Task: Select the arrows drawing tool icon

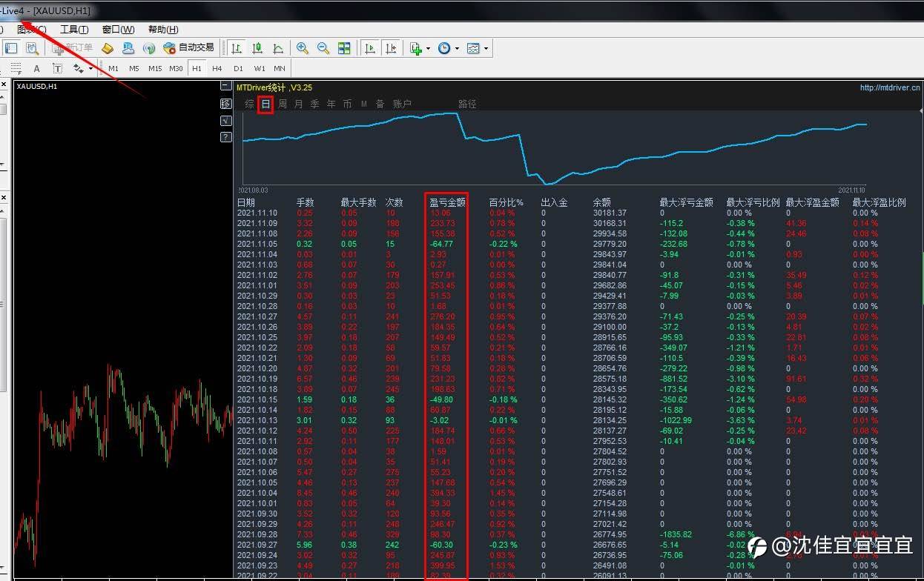Action: (78, 68)
